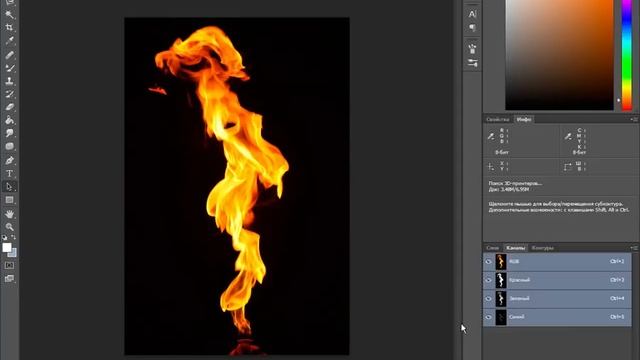The height and width of the screenshot is (360, 640).
Task: Open the Character panel icon
Action: point(472,14)
